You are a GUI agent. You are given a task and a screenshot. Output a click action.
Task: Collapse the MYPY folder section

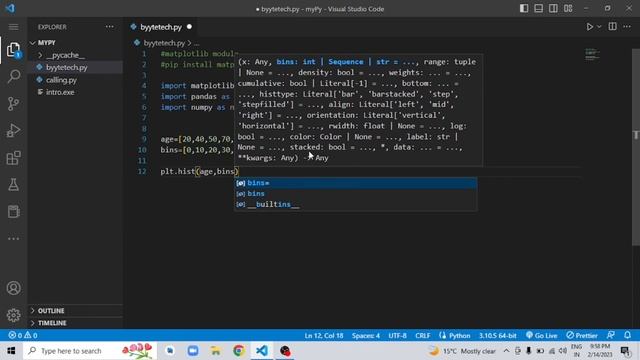click(x=75, y=43)
